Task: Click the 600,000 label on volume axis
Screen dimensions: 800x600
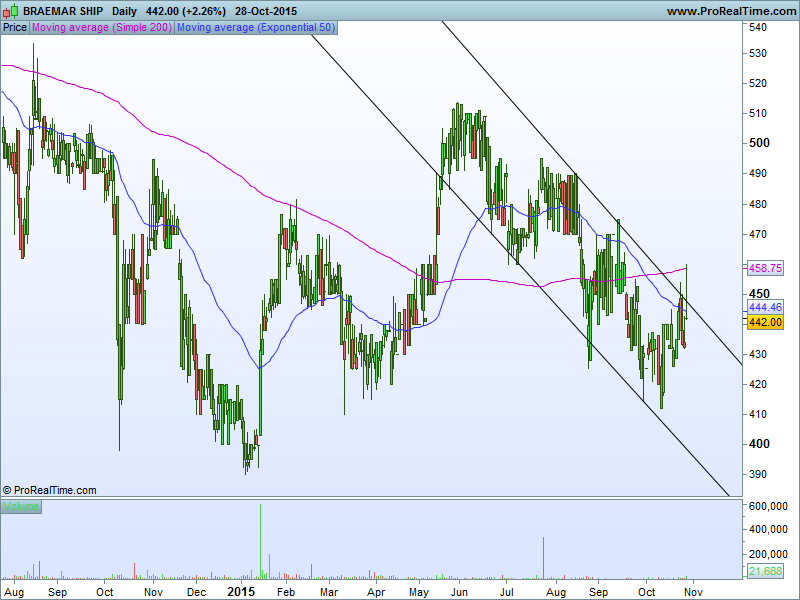Action: pyautogui.click(x=773, y=506)
